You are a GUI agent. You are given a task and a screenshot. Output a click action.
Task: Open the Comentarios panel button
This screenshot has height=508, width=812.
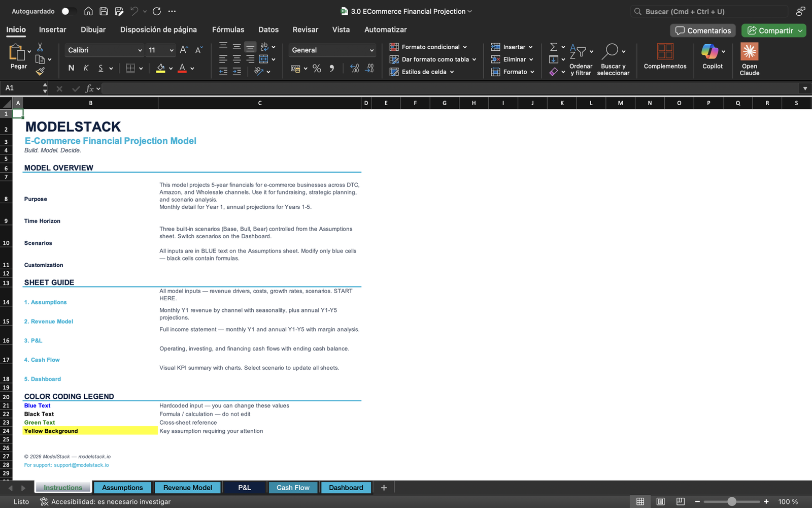(703, 30)
